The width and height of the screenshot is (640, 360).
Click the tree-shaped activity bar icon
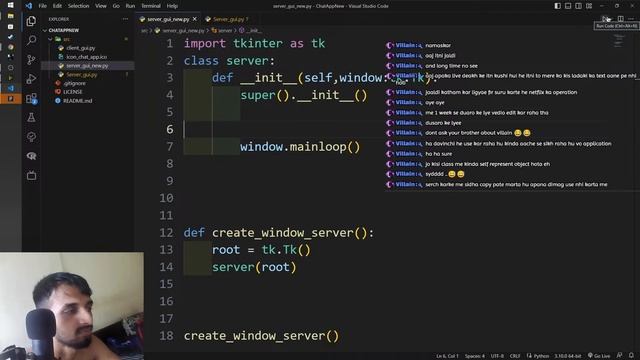pyautogui.click(x=31, y=137)
